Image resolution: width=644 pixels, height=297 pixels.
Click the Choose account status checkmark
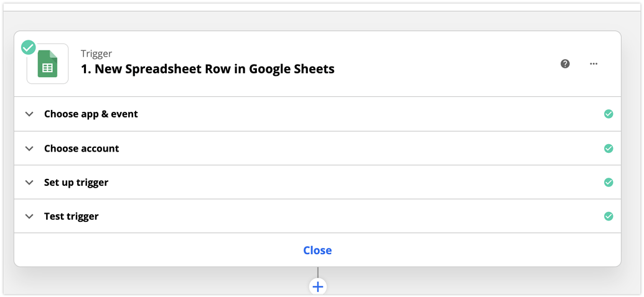click(609, 148)
